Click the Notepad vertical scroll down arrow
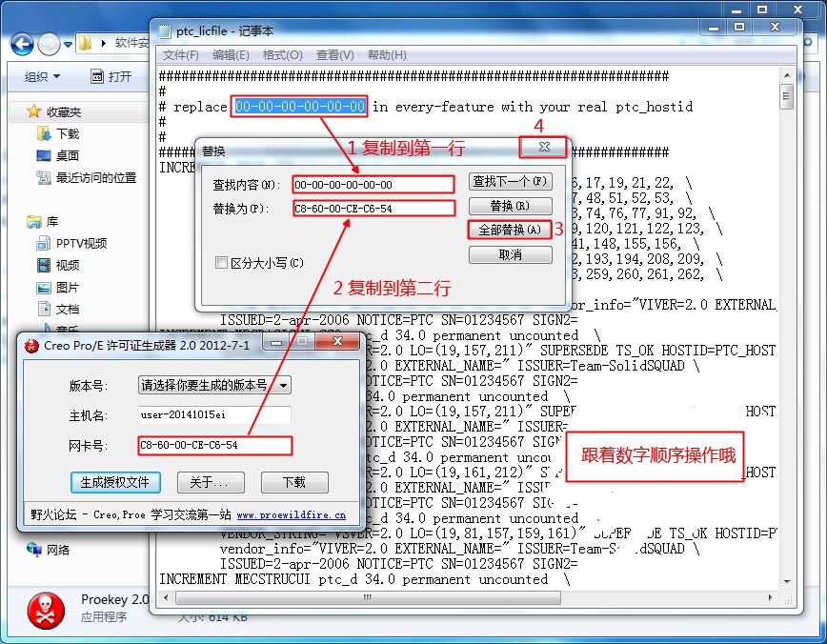 pyautogui.click(x=786, y=582)
